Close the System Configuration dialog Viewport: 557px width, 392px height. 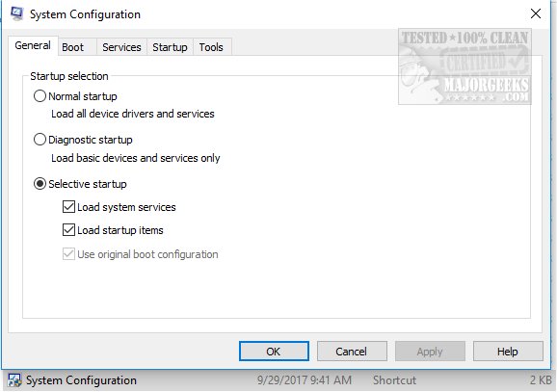point(536,13)
